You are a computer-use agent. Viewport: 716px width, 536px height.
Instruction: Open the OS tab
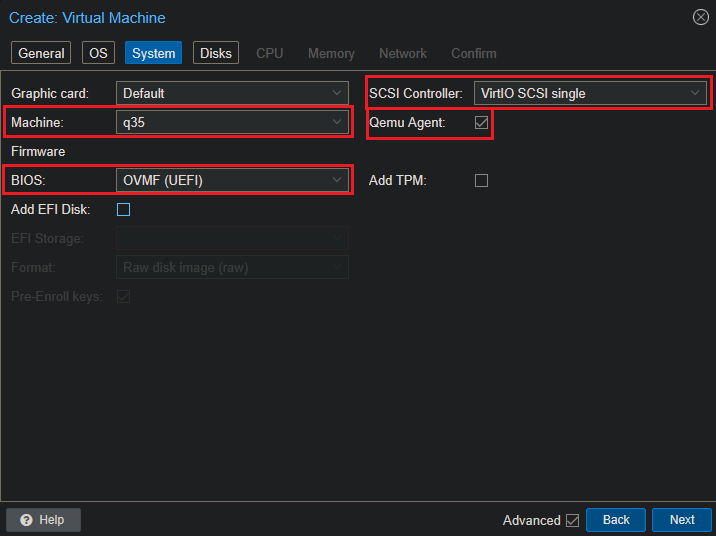(x=98, y=53)
